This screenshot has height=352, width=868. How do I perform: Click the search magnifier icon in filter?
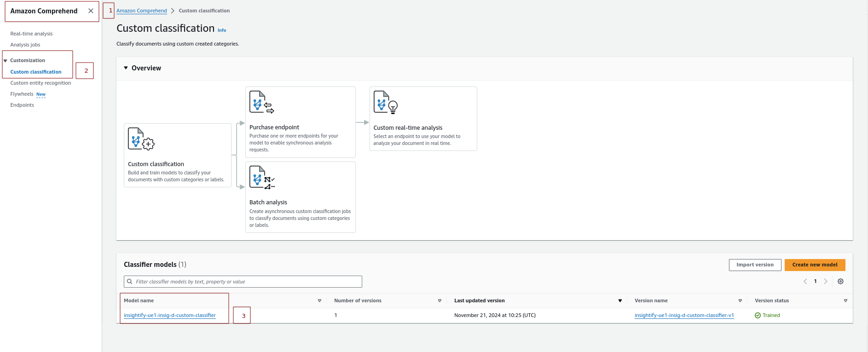[130, 282]
